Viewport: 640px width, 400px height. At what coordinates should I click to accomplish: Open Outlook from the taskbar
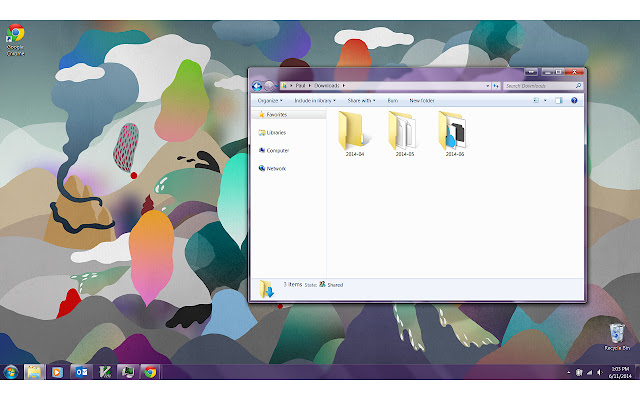(81, 372)
